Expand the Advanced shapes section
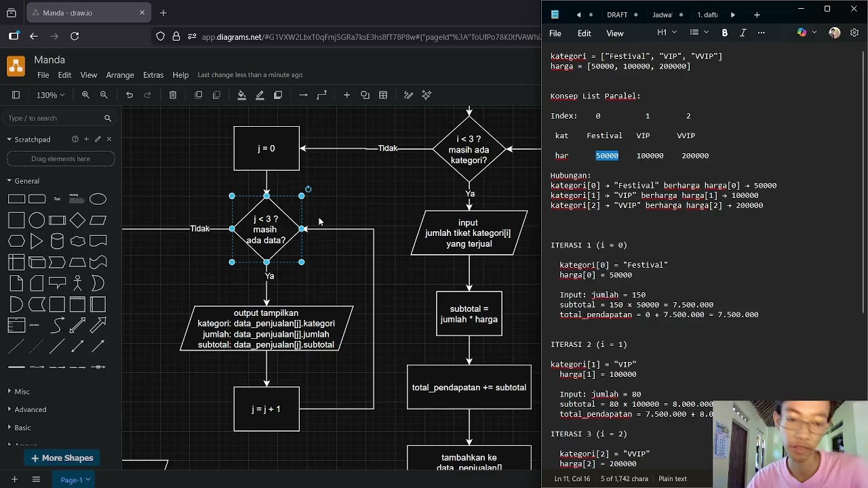This screenshot has width=868, height=488. point(31,409)
